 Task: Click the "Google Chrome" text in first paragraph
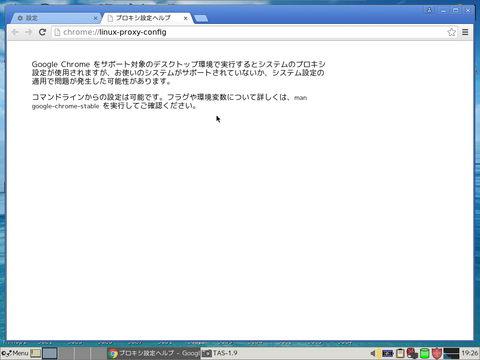(61, 64)
